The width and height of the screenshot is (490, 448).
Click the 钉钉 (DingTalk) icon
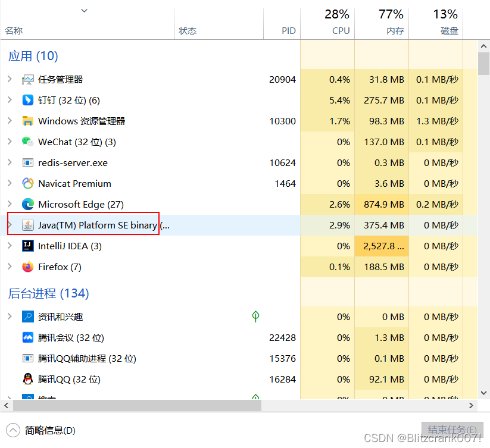tap(28, 100)
